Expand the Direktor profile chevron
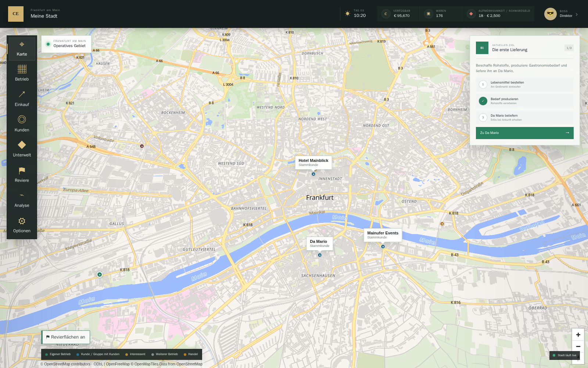588x368 pixels. [x=577, y=14]
